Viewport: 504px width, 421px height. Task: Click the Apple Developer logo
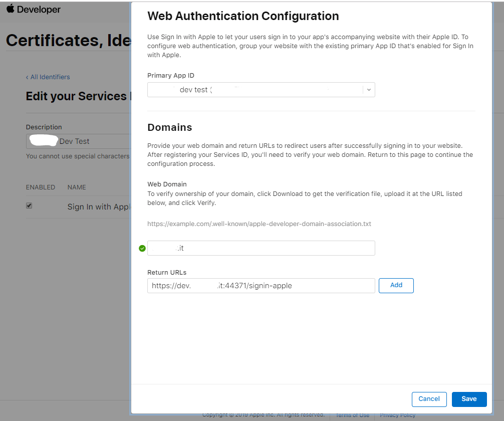pos(34,9)
